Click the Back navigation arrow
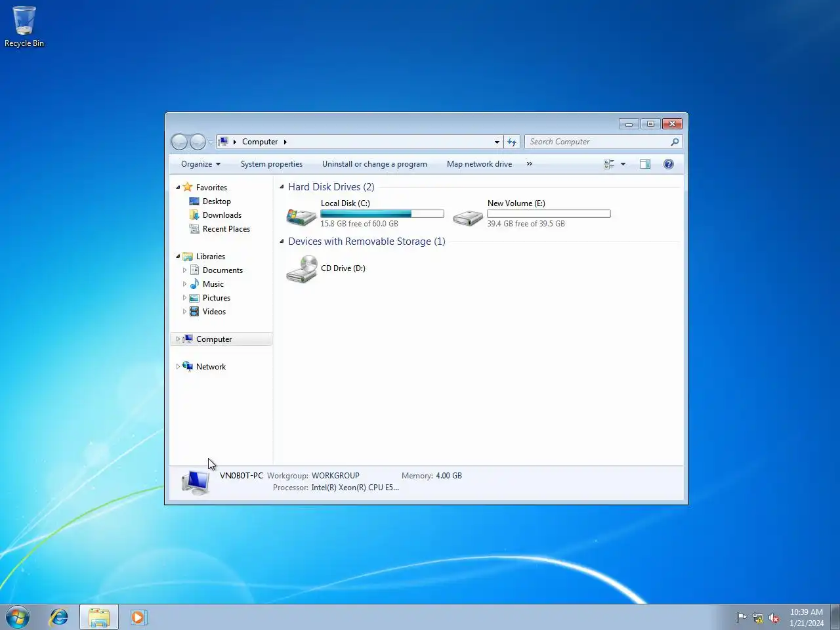The width and height of the screenshot is (840, 630). [179, 142]
